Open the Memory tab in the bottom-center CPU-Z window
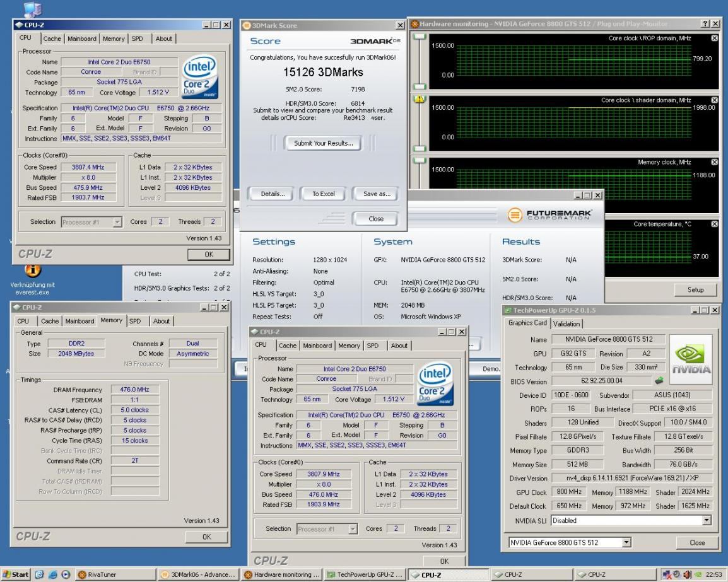This screenshot has height=582, width=728. (x=349, y=346)
